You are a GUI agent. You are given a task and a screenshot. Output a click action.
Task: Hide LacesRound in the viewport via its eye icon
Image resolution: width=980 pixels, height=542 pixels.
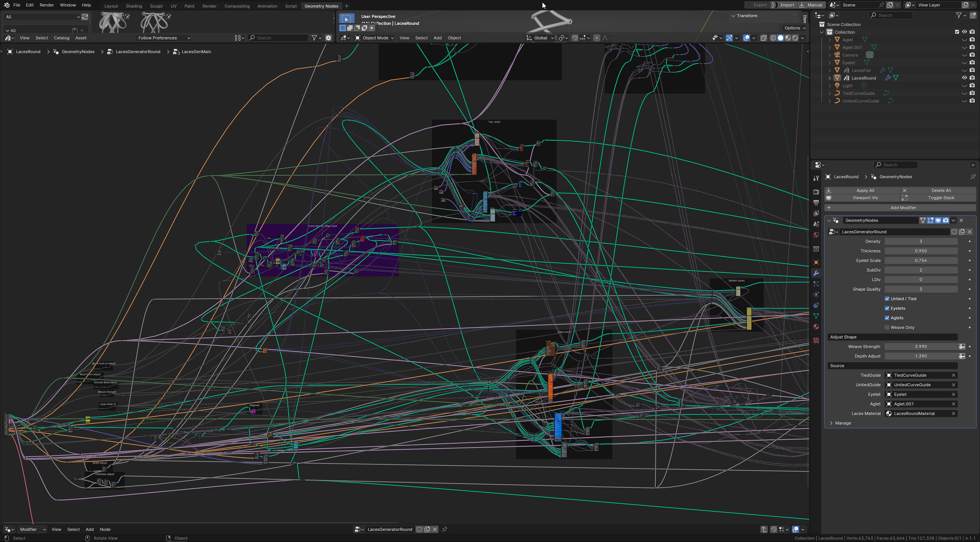coord(964,78)
